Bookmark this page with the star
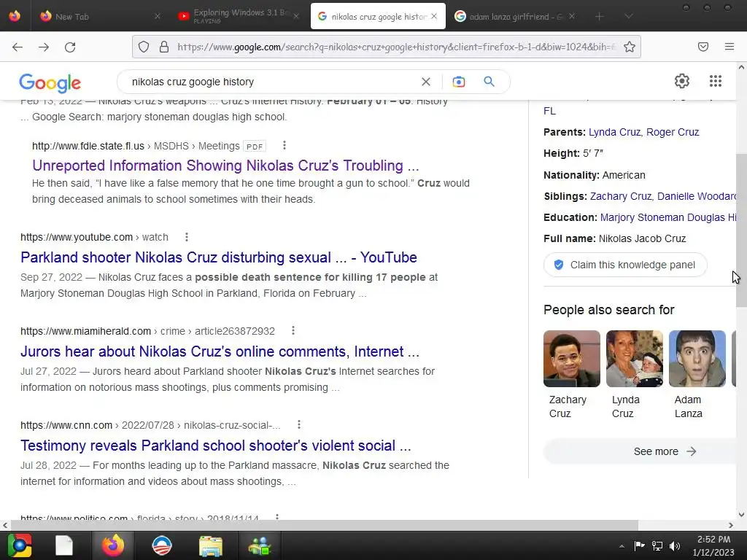The width and height of the screenshot is (747, 560). [630, 47]
